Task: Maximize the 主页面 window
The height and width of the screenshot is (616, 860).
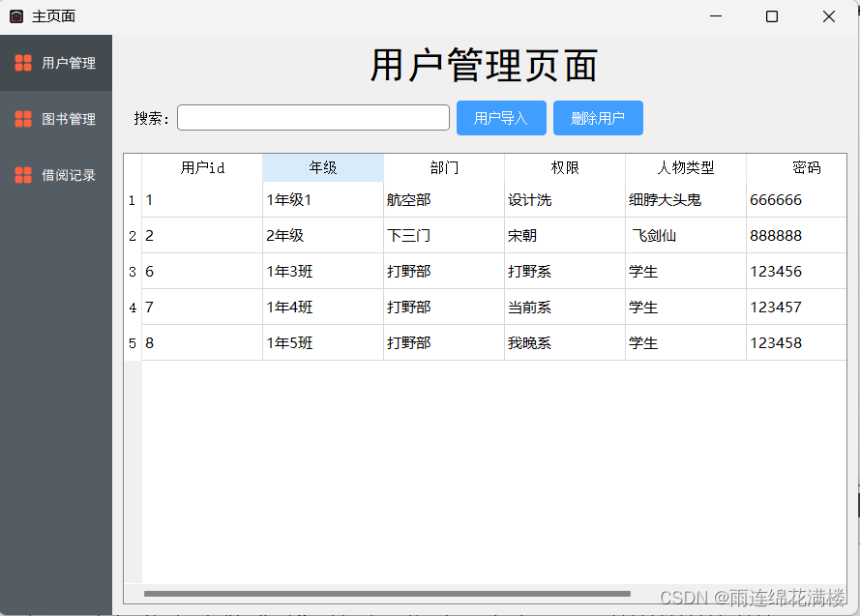Action: [772, 16]
